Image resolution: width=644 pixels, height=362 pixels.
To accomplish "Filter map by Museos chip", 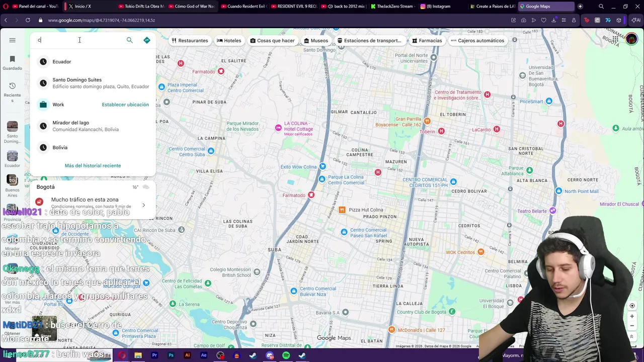I will [x=316, y=40].
